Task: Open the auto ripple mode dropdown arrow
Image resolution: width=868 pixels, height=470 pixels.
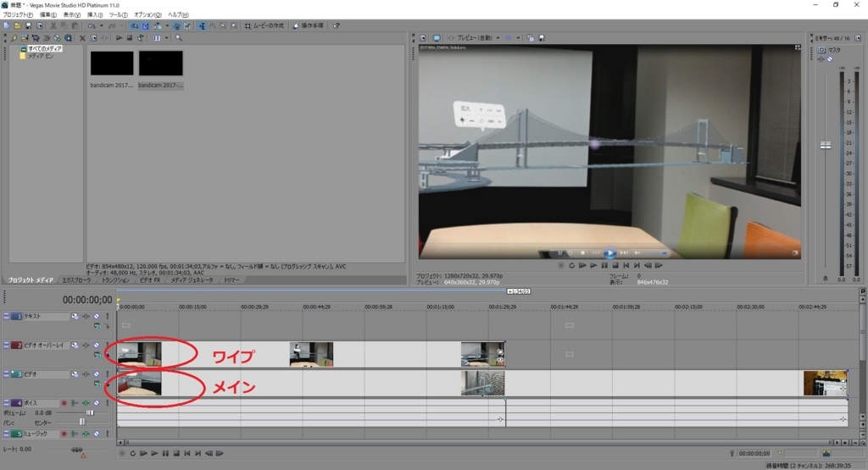Action: click(x=167, y=26)
